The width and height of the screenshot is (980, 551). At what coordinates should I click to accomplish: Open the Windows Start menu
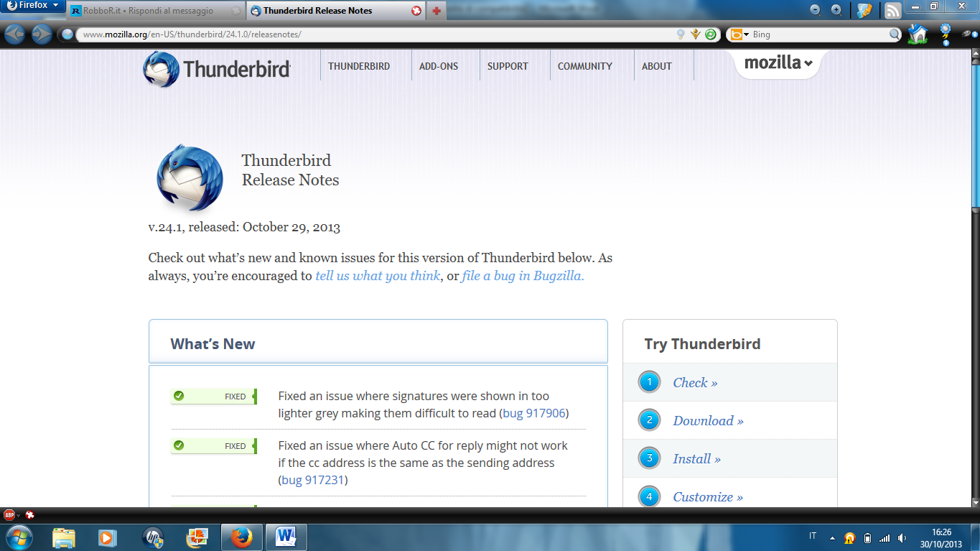[19, 537]
